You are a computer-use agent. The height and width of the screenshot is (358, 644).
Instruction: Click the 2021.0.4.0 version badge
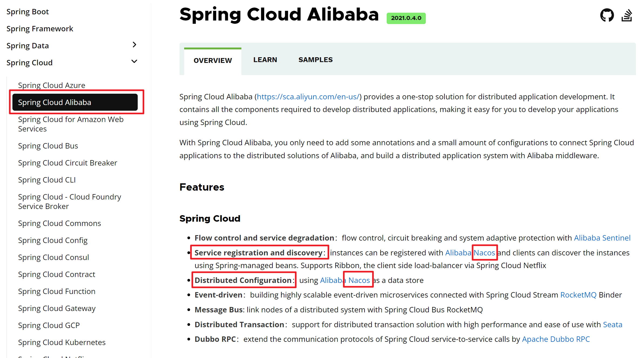tap(406, 18)
